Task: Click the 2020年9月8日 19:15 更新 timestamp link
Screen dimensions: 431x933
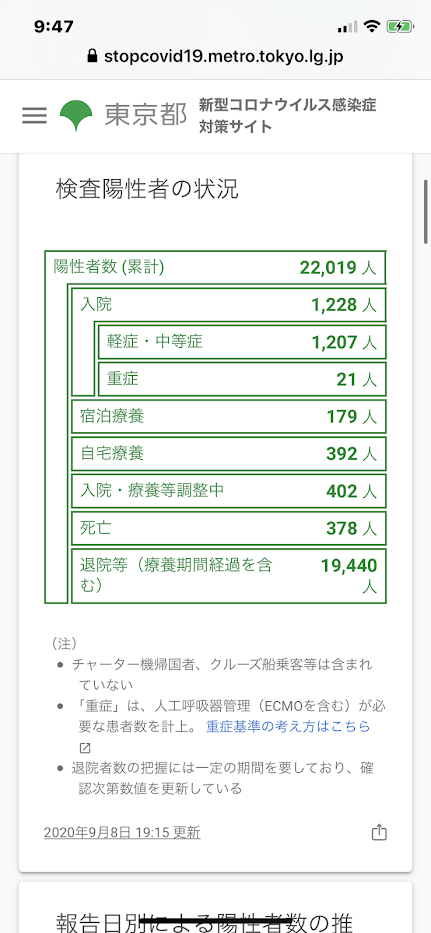Action: [x=122, y=832]
